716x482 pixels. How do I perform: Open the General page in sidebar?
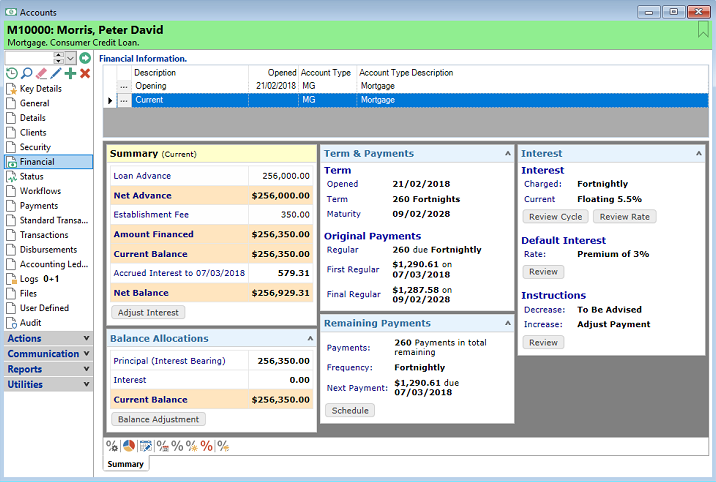tap(35, 103)
